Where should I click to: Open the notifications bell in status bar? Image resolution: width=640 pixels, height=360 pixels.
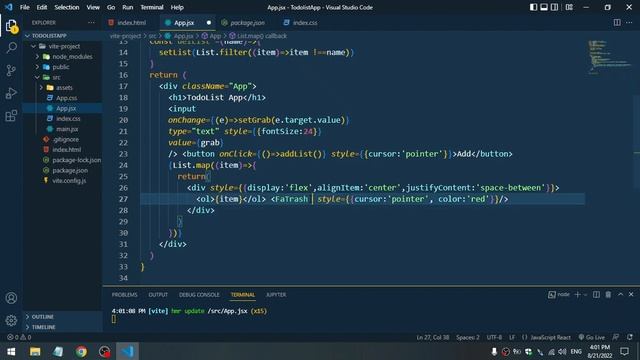click(x=630, y=338)
